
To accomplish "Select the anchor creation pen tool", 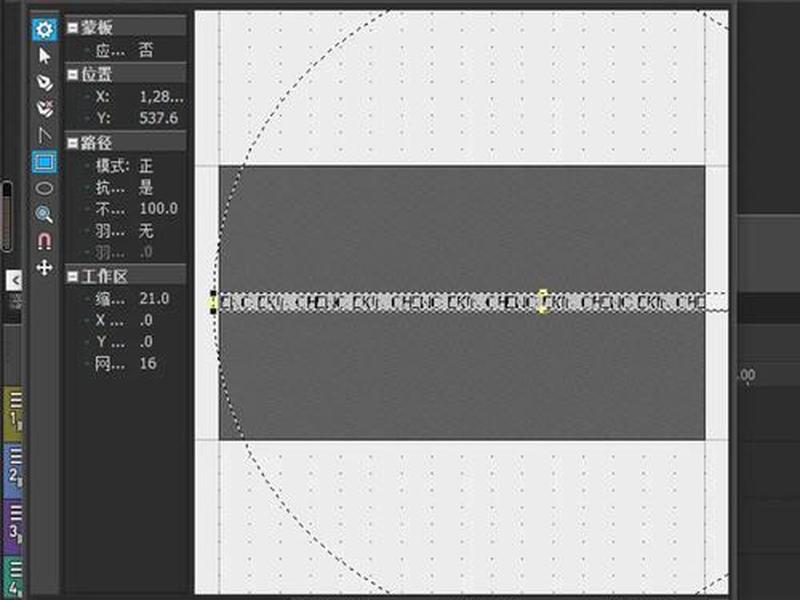I will point(44,82).
